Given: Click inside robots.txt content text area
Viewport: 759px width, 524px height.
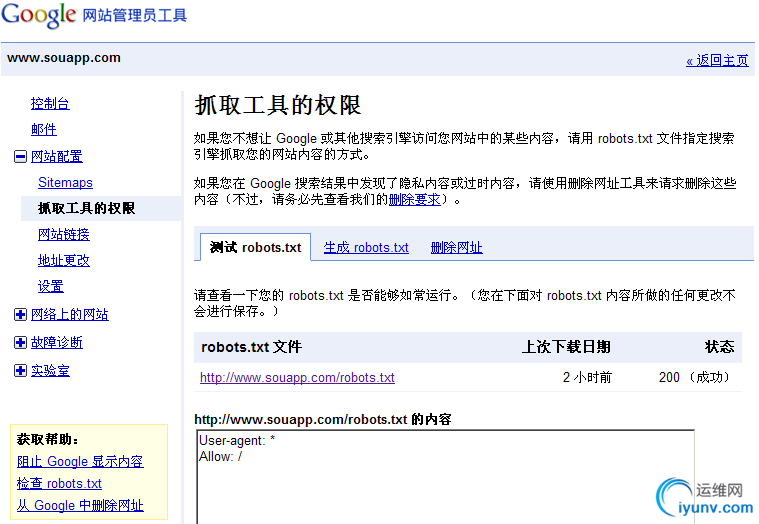Looking at the screenshot, I should click(x=446, y=477).
